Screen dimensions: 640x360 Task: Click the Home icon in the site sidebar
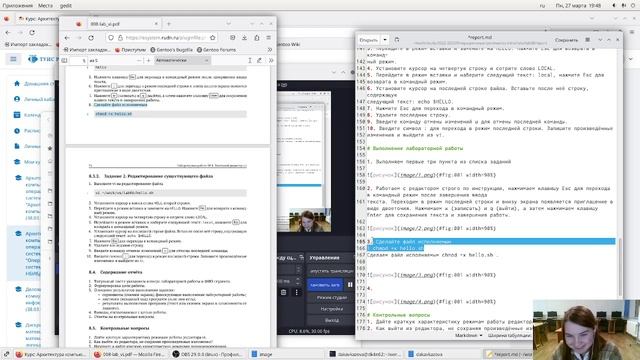tap(17, 83)
